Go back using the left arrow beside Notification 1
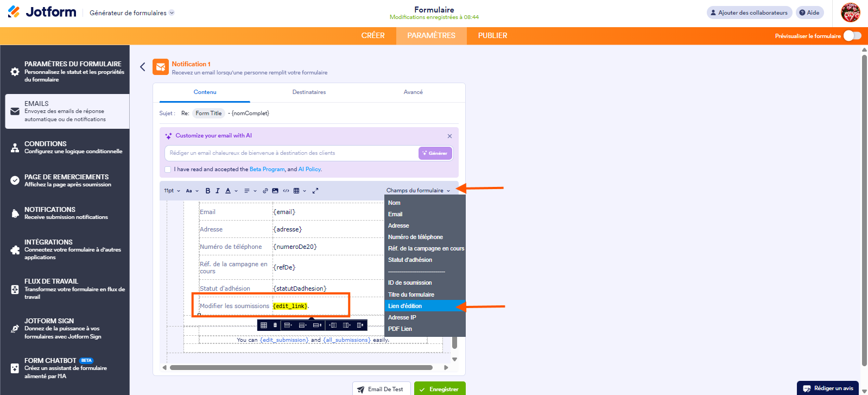 point(143,67)
